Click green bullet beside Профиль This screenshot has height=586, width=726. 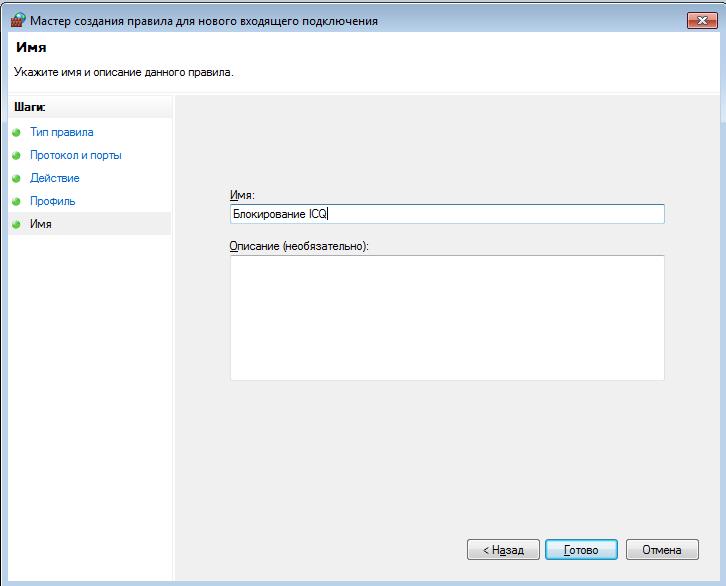pos(16,201)
